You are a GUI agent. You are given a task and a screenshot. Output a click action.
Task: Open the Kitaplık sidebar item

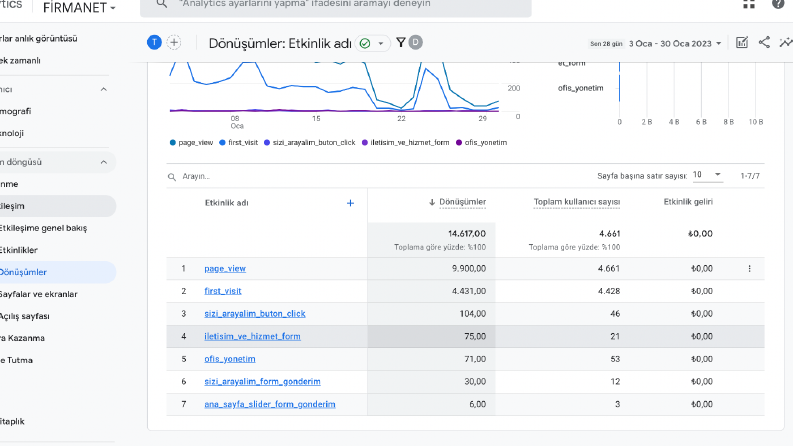(x=12, y=422)
